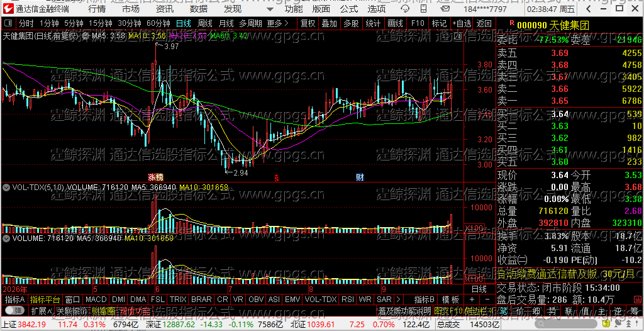Expand 更多 period options

[277, 23]
